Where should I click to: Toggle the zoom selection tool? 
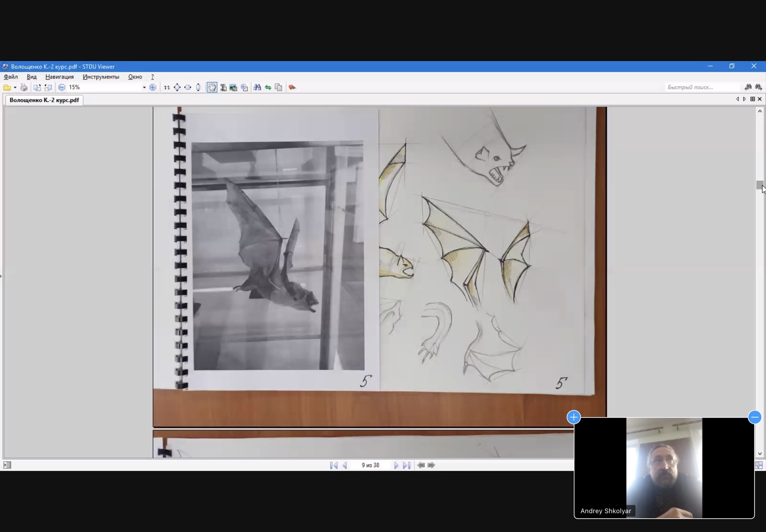[245, 88]
